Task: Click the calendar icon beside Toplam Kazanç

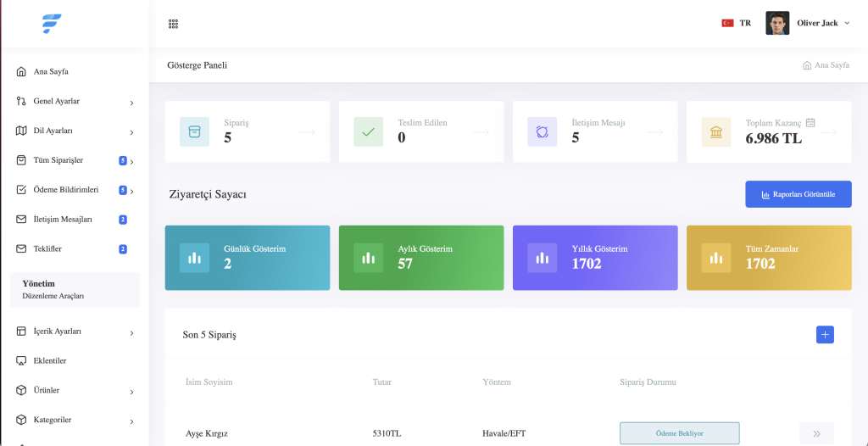Action: click(810, 122)
